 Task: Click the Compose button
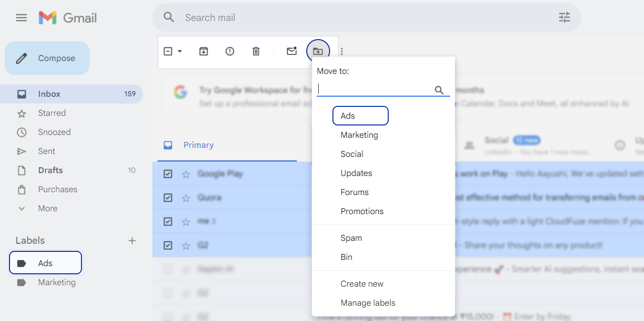(47, 58)
